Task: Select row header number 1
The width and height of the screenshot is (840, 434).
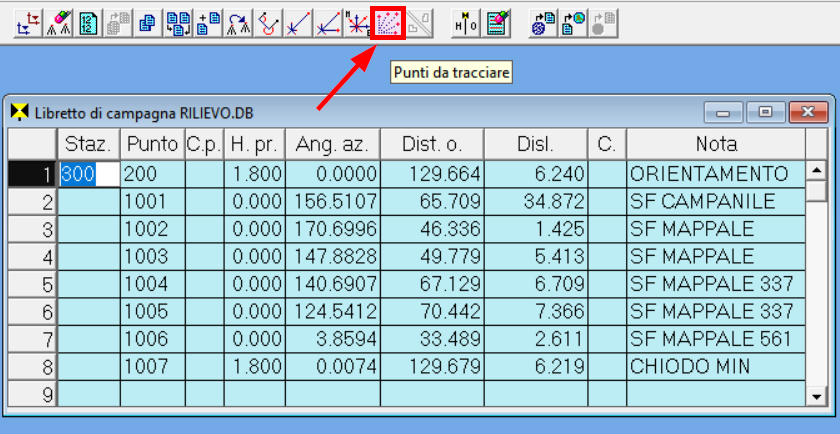Action: click(x=32, y=174)
